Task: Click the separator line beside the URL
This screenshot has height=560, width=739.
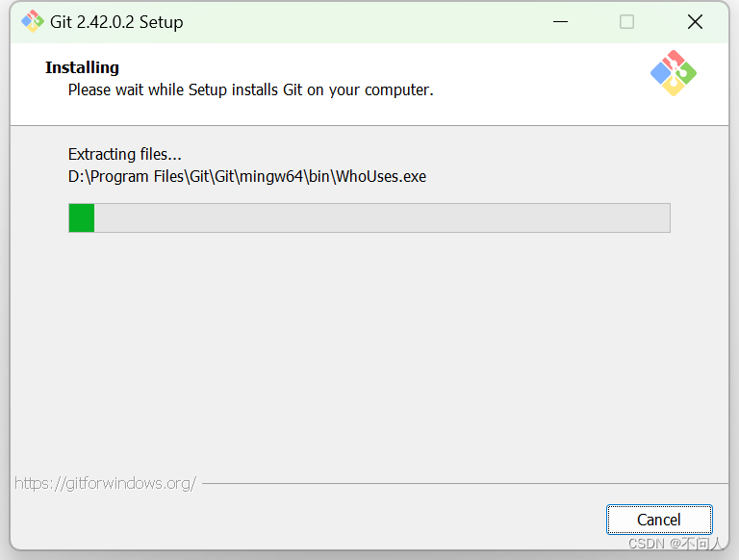Action: point(465,483)
